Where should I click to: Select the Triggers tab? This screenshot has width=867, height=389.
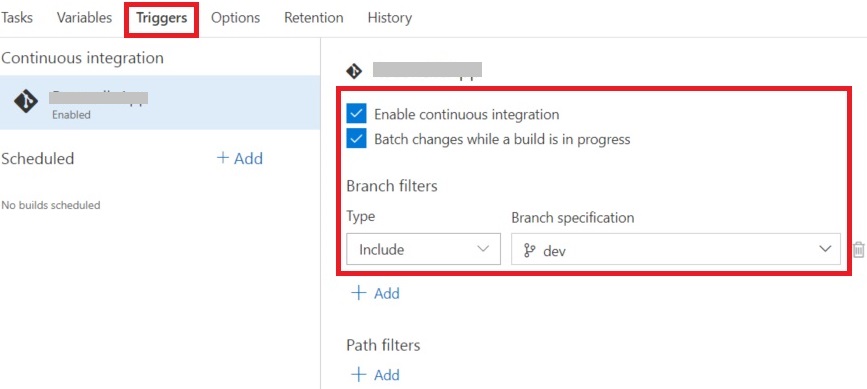click(161, 18)
